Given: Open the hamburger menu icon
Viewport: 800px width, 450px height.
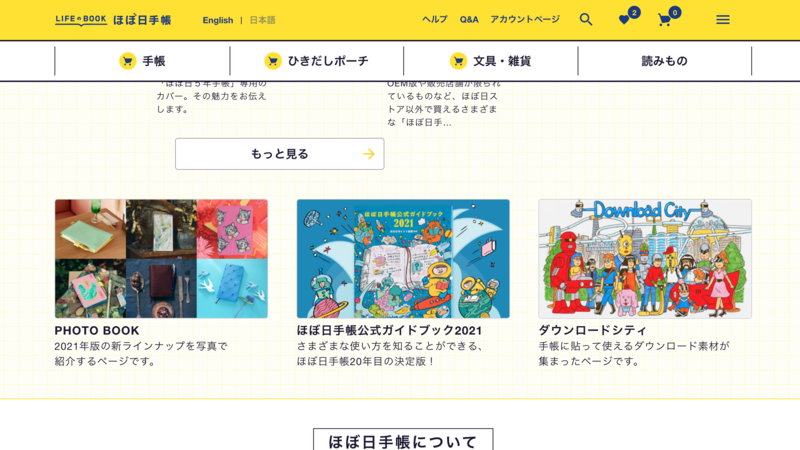Looking at the screenshot, I should tap(722, 20).
